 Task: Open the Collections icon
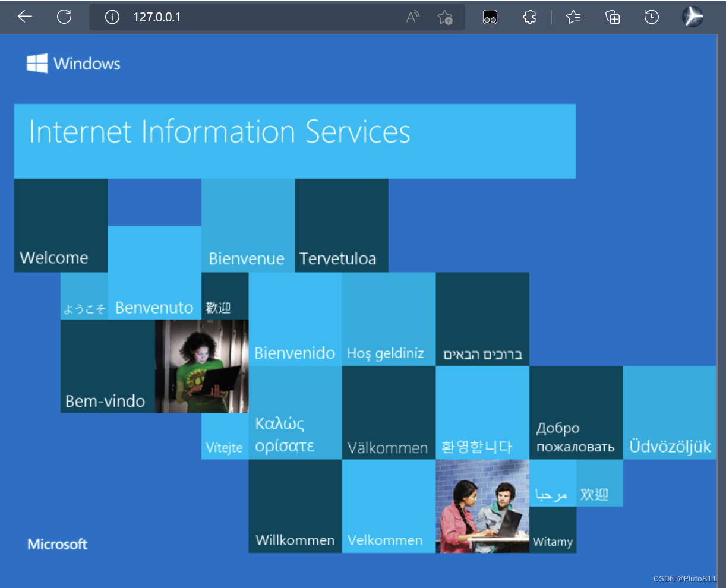[613, 17]
